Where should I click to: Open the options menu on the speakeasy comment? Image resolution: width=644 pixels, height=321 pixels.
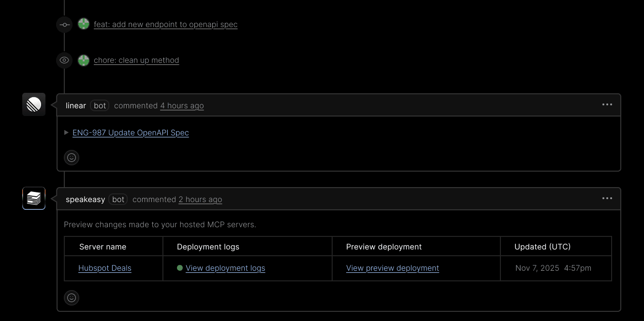607,198
